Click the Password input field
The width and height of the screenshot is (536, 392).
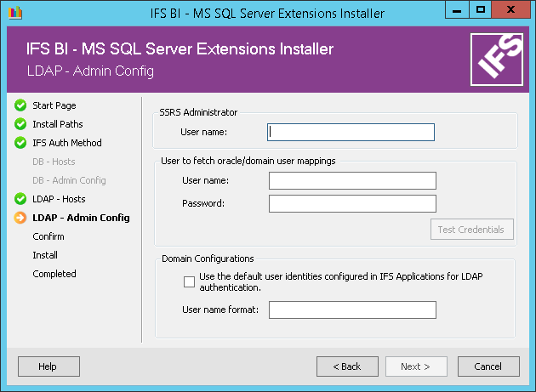click(352, 203)
